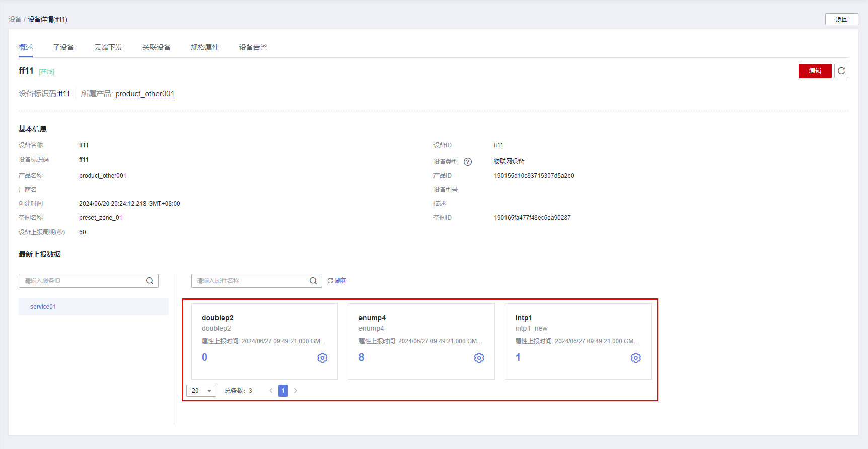Click the refresh icon beside the edit button
The image size is (868, 449).
click(x=841, y=71)
